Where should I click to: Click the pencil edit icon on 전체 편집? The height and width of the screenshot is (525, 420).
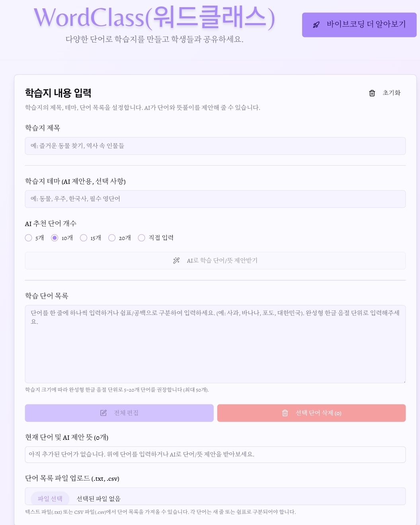104,413
